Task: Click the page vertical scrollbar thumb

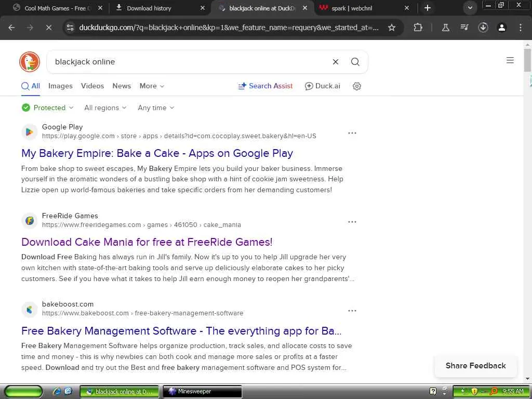Action: 527,60
